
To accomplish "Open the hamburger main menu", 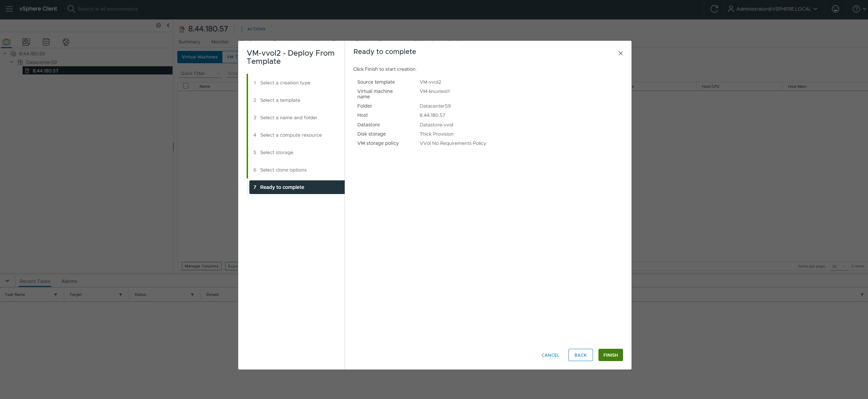I will pyautogui.click(x=9, y=9).
